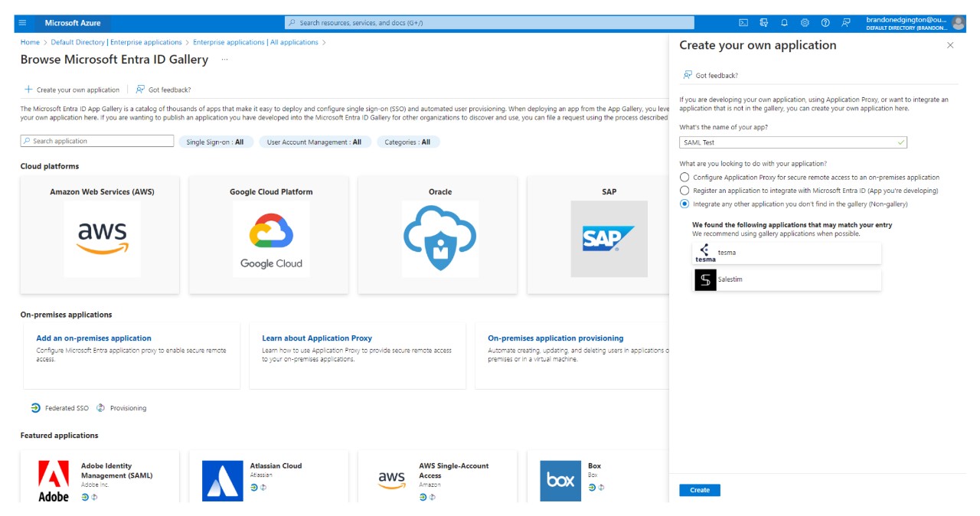Open the account profile avatar

[958, 23]
